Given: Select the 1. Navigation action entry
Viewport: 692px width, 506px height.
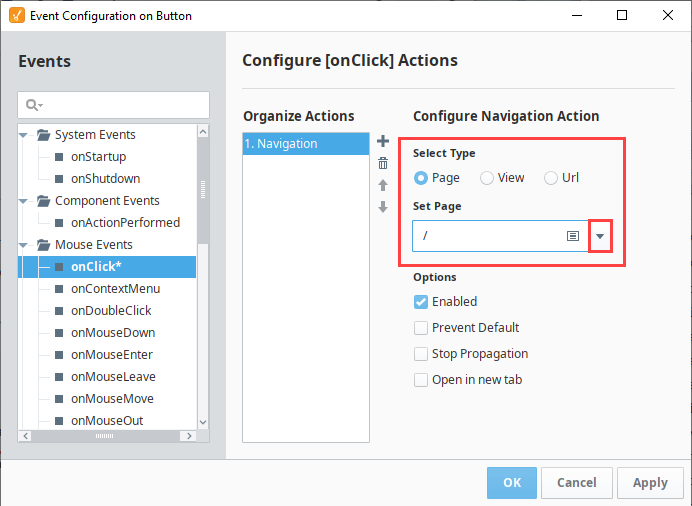Looking at the screenshot, I should [305, 144].
